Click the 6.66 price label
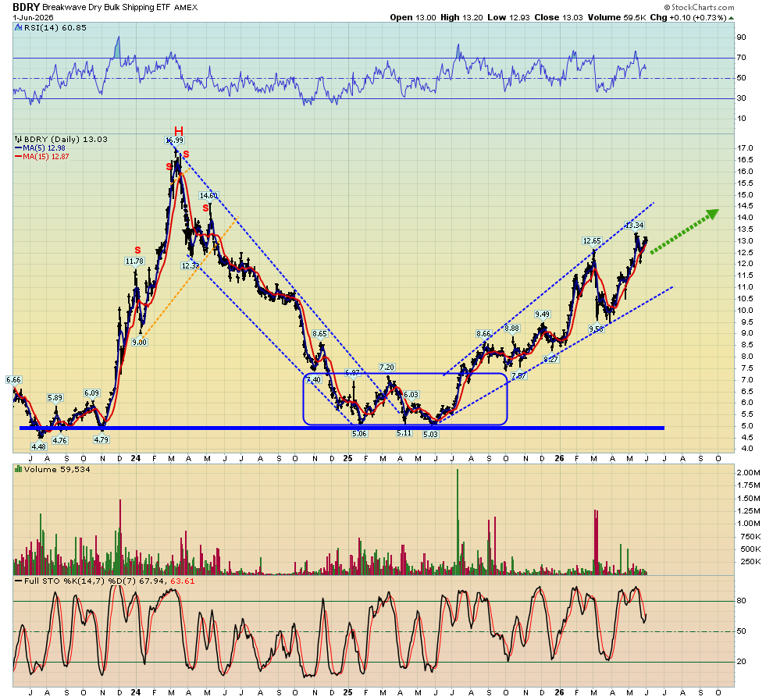The width and height of the screenshot is (773, 700). pyautogui.click(x=13, y=380)
